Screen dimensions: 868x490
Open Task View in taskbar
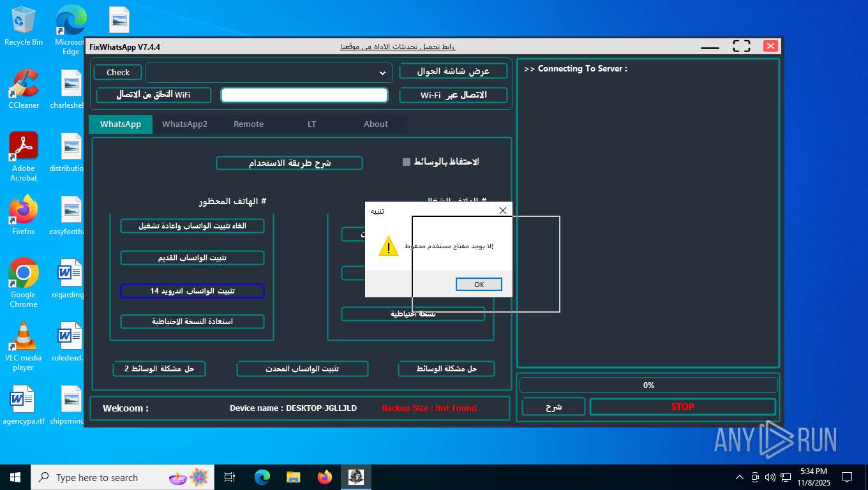pyautogui.click(x=230, y=477)
